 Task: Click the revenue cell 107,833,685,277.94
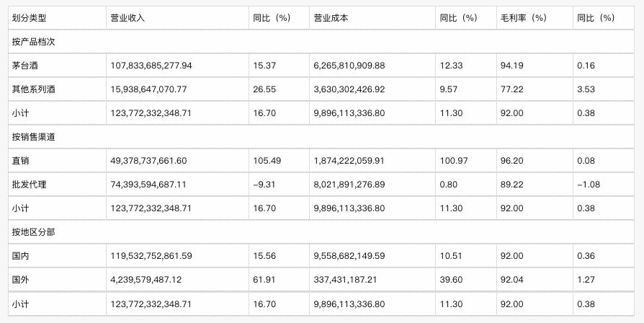151,66
